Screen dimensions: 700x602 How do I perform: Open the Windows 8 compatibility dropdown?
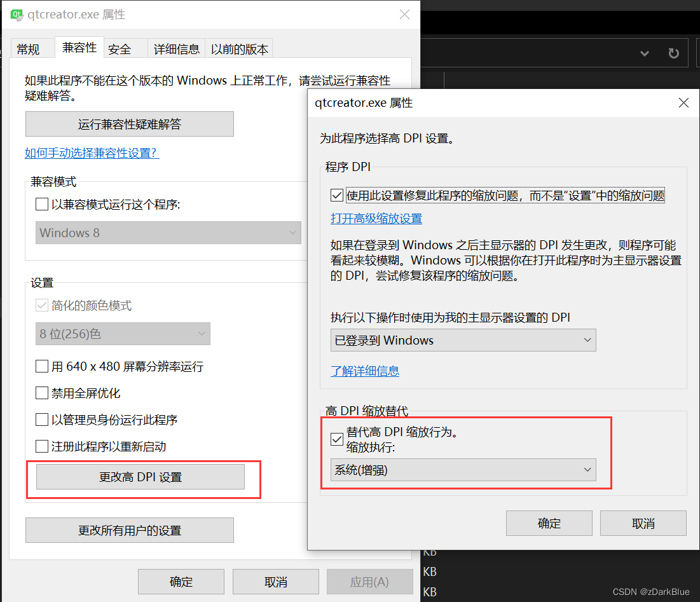tap(168, 233)
